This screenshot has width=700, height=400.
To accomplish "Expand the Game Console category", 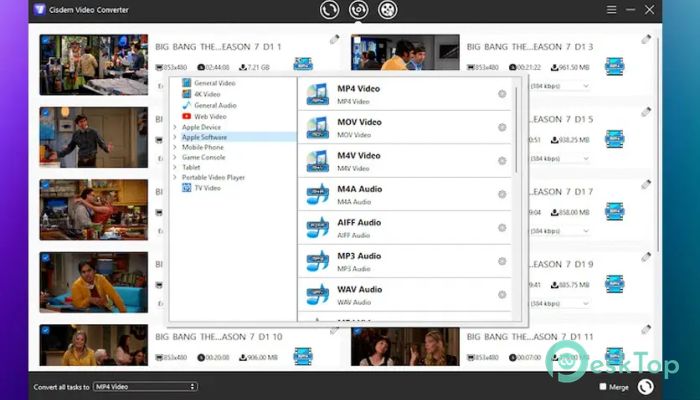I will pyautogui.click(x=175, y=157).
